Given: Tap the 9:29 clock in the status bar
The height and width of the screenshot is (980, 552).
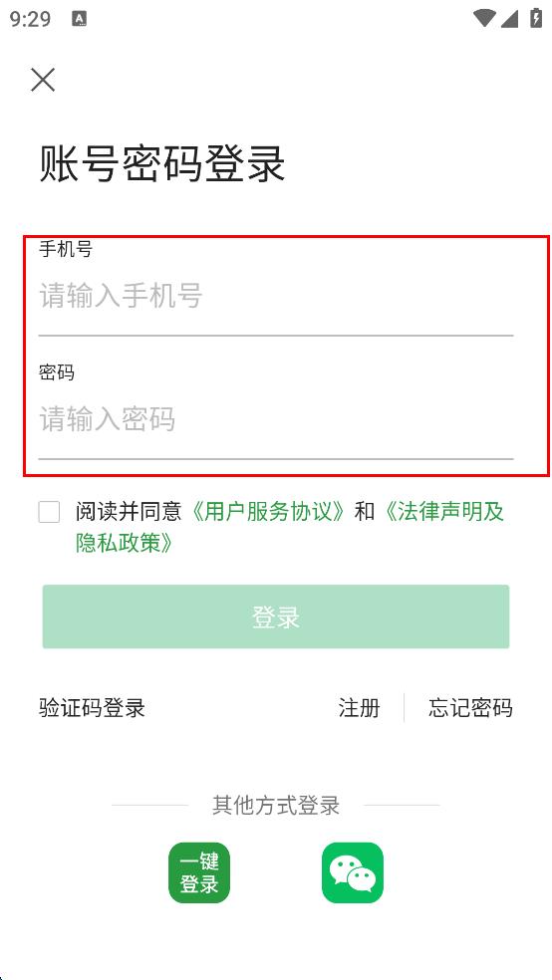Looking at the screenshot, I should click(x=30, y=19).
